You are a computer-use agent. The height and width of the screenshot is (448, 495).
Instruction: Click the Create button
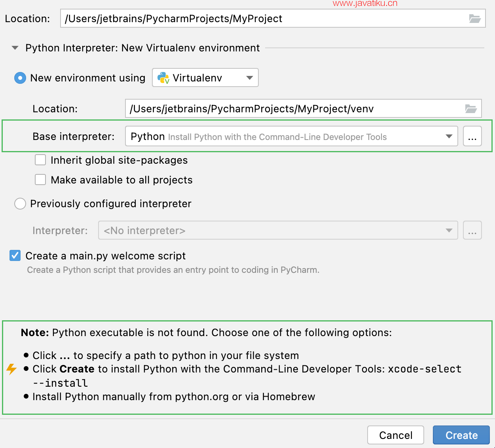[x=461, y=435]
